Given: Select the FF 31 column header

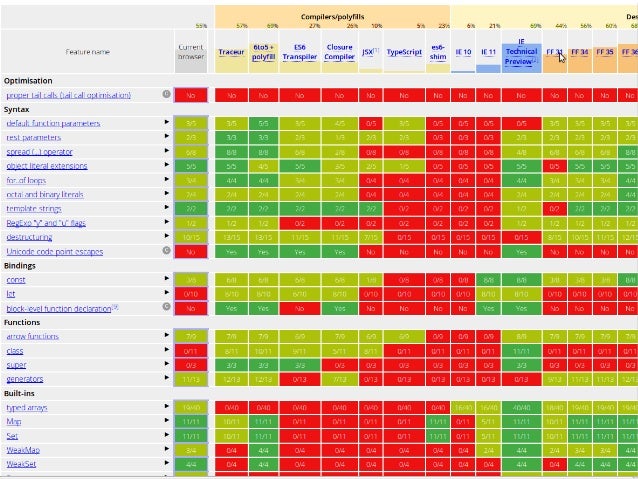Looking at the screenshot, I should coord(555,52).
